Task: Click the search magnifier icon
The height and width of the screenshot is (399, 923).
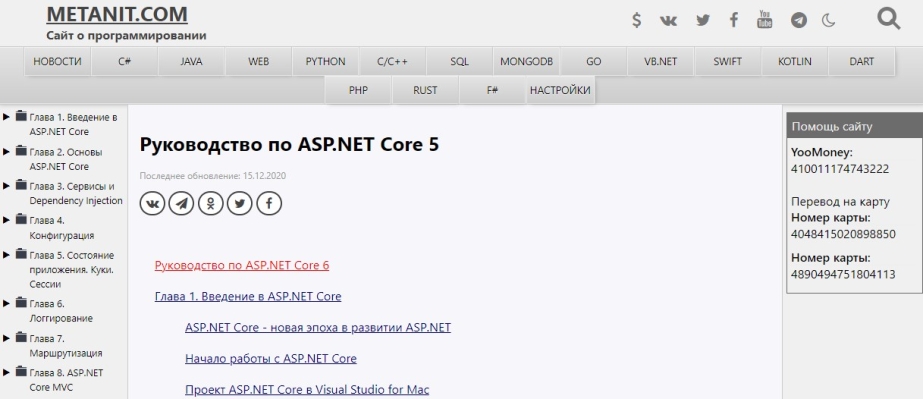Action: [888, 19]
